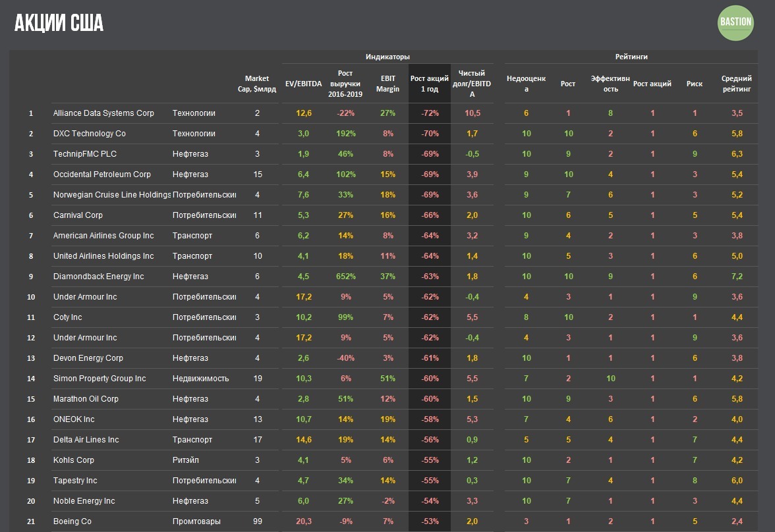775x532 pixels.
Task: Click Noble Energy's -2% EBIT margin
Action: (387, 501)
